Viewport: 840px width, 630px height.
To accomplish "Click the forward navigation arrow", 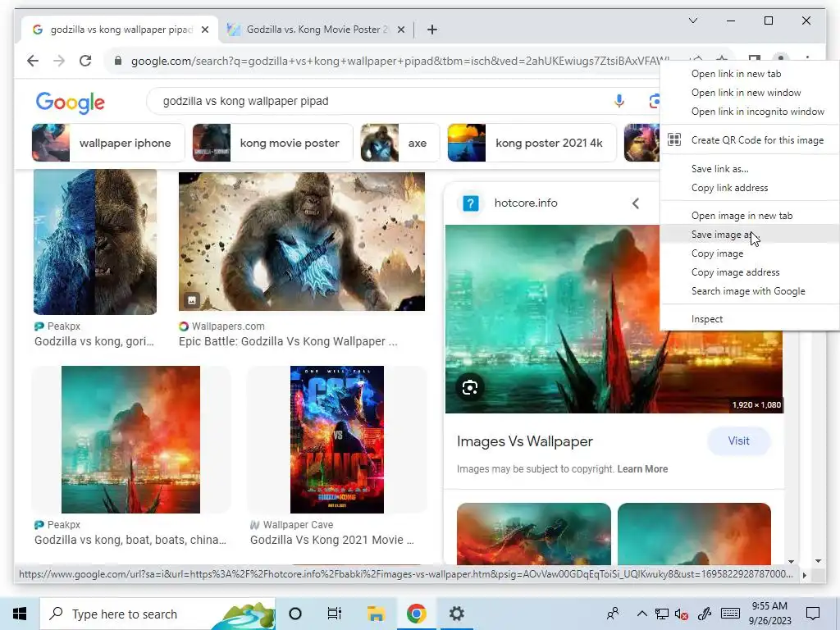I will click(59, 61).
